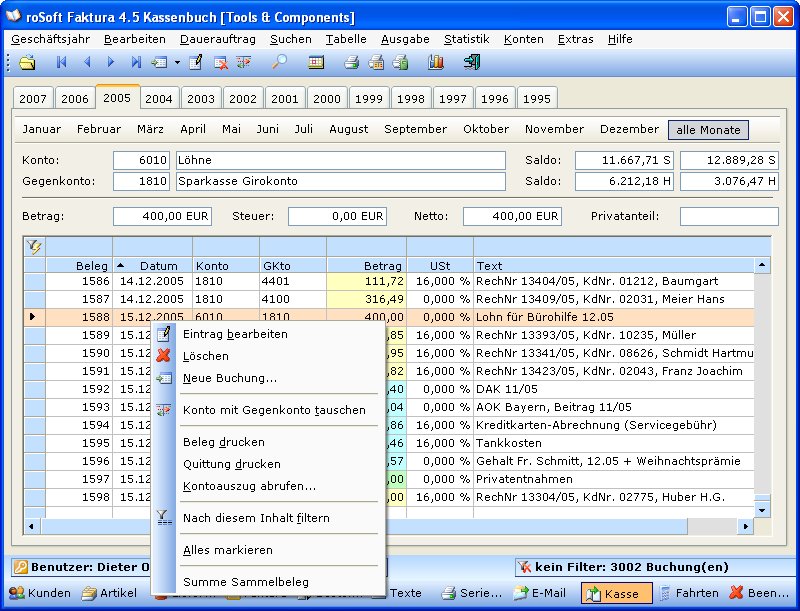Viewport: 800px width, 611px height.
Task: Open the Statistik menu
Action: [x=466, y=39]
